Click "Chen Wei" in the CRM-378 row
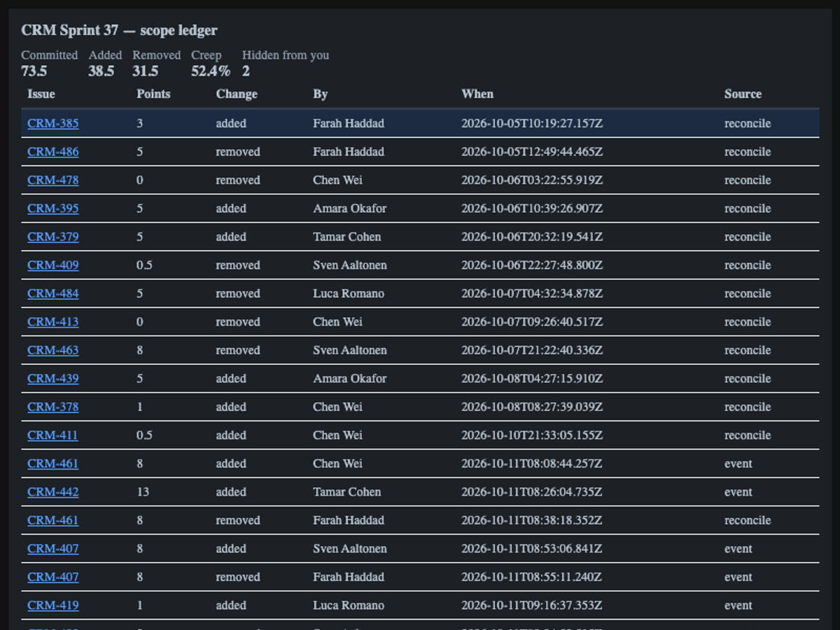The image size is (840, 630). [x=337, y=407]
